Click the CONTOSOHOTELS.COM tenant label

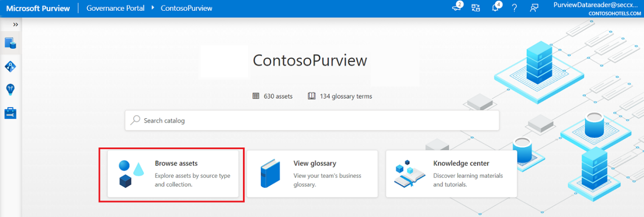pos(615,14)
